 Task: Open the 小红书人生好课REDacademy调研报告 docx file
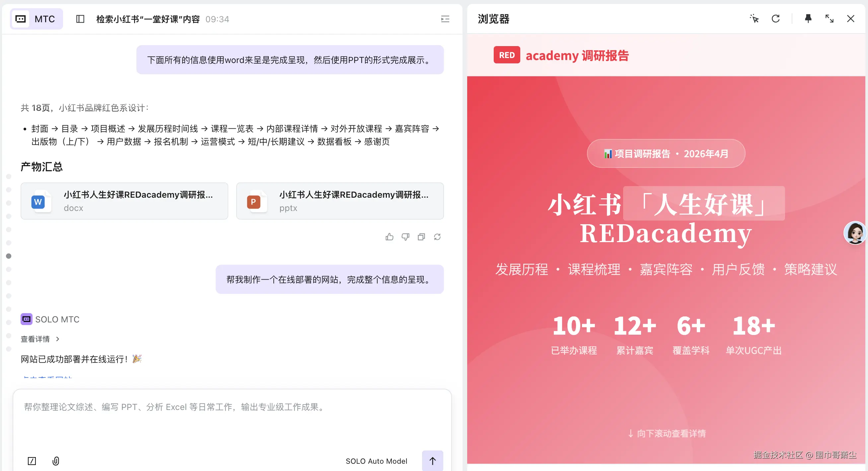click(124, 201)
